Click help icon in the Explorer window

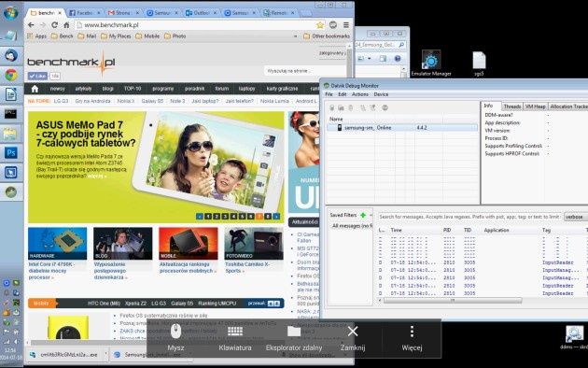[397, 58]
